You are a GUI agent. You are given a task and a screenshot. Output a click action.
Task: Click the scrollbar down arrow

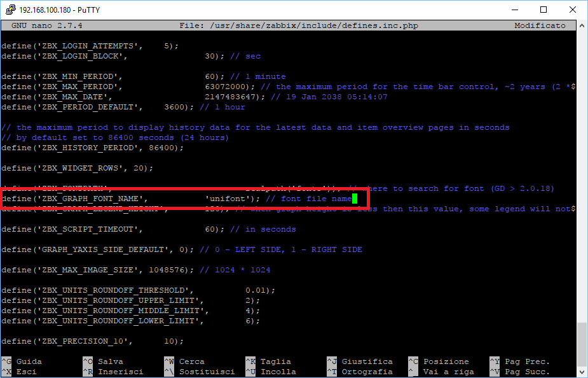pos(582,372)
